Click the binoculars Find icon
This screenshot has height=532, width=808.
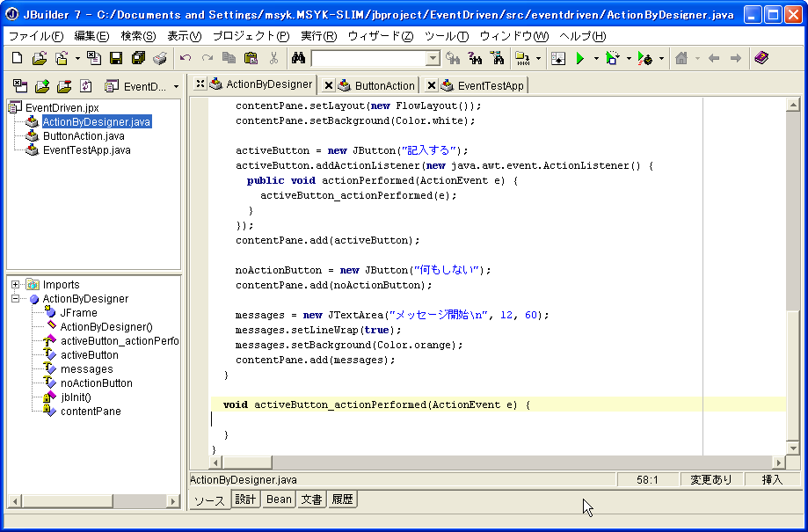coord(298,58)
